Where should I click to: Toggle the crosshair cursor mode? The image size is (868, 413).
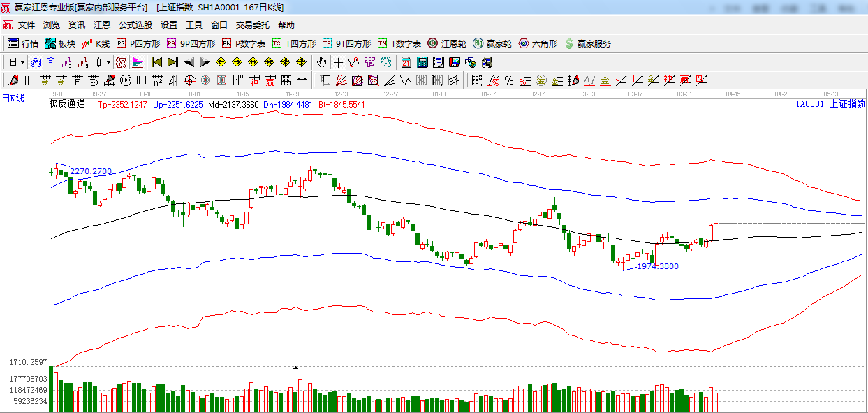point(338,62)
